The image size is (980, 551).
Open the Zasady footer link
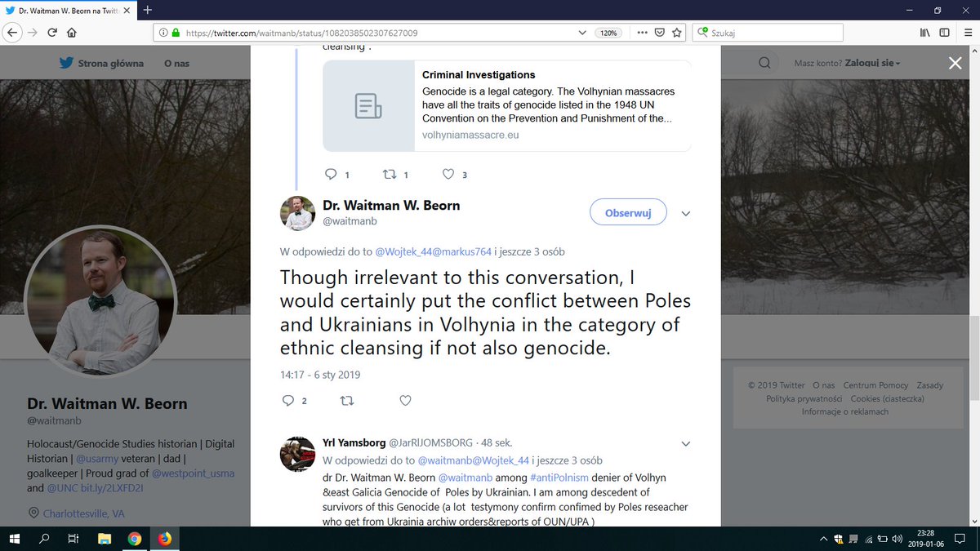coord(929,385)
